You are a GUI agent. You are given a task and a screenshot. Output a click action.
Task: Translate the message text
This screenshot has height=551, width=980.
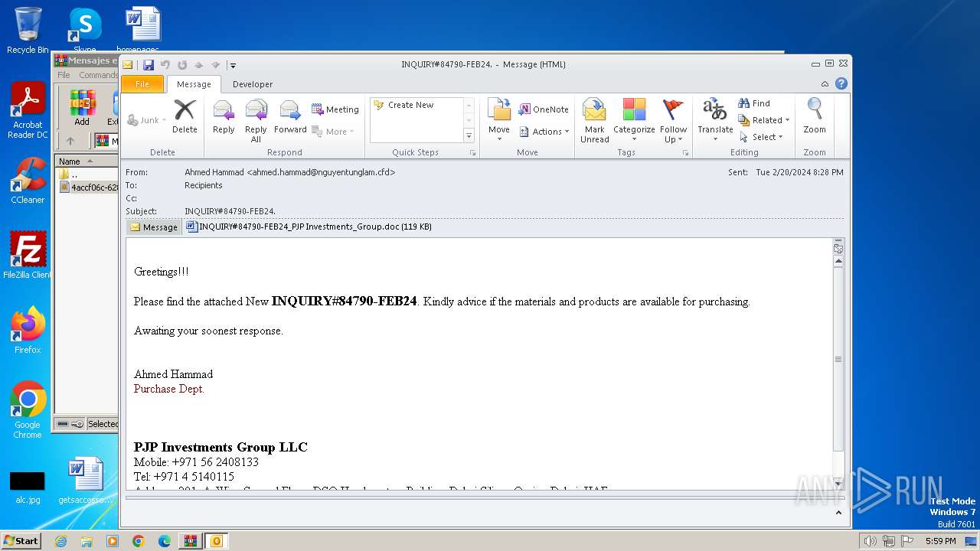pyautogui.click(x=715, y=120)
